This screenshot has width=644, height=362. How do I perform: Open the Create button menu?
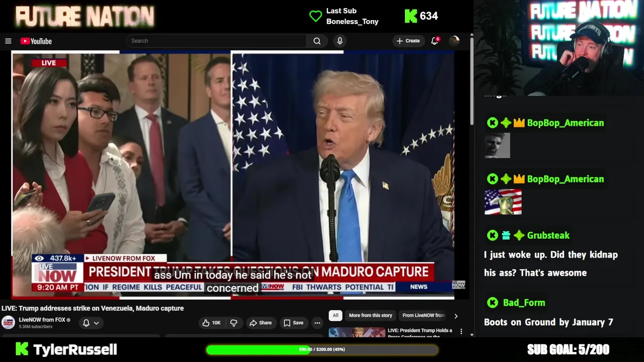click(x=408, y=41)
